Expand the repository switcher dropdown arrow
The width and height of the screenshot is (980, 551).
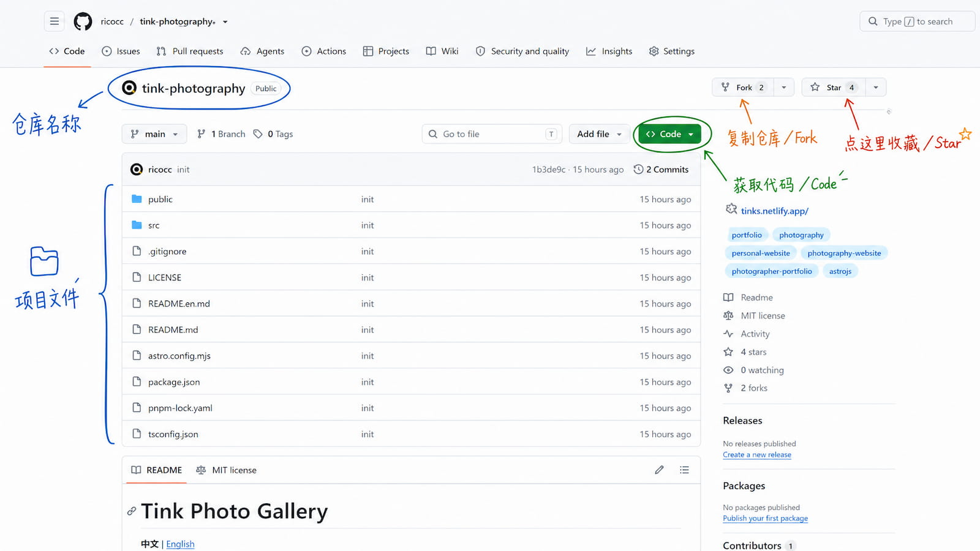pos(225,22)
